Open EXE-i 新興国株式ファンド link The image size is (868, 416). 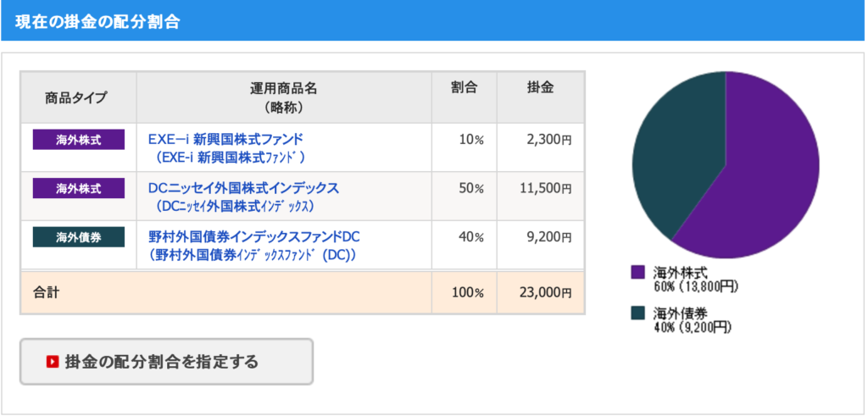click(226, 138)
